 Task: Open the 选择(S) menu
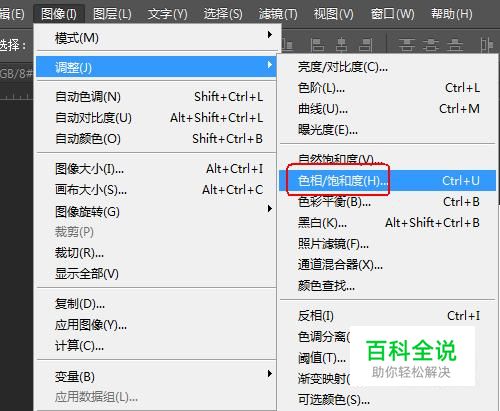pyautogui.click(x=223, y=14)
